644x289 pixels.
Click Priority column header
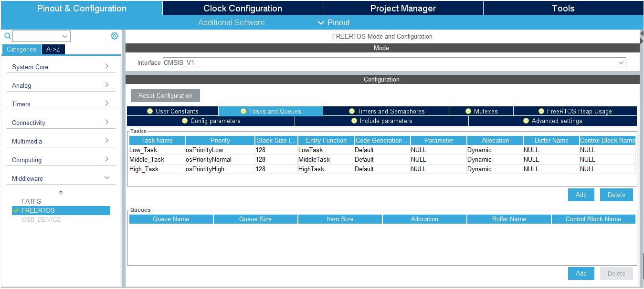tap(220, 140)
